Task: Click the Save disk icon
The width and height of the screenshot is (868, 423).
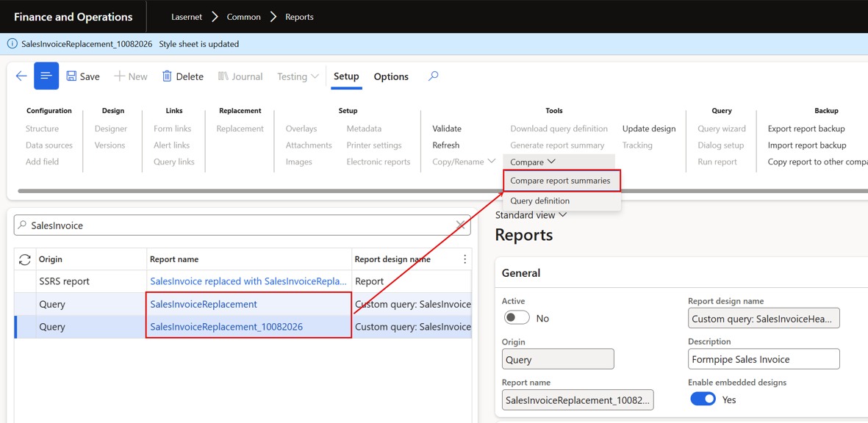Action: point(71,76)
